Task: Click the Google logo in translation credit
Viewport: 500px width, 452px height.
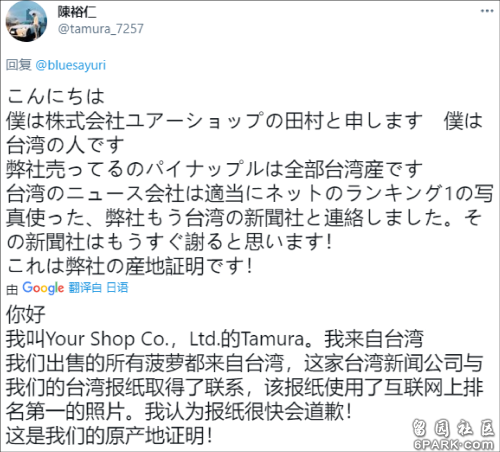Action: click(x=43, y=288)
